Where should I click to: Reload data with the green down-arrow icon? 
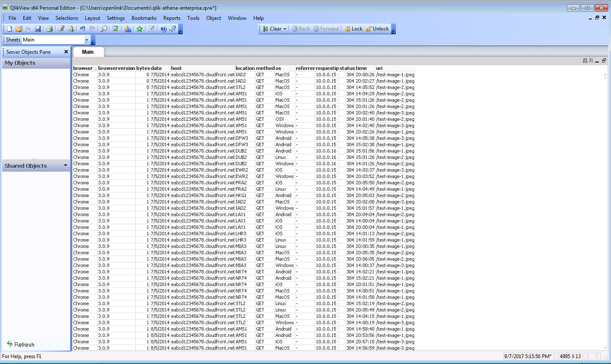71,29
